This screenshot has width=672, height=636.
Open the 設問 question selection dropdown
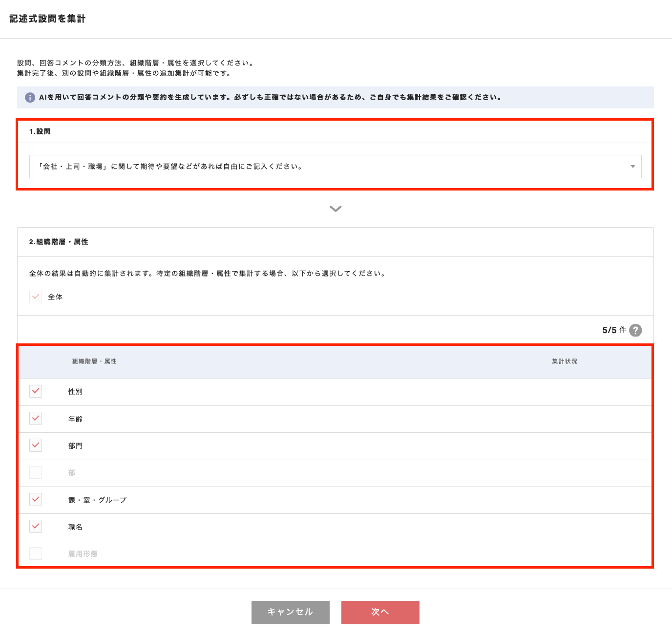pyautogui.click(x=335, y=167)
